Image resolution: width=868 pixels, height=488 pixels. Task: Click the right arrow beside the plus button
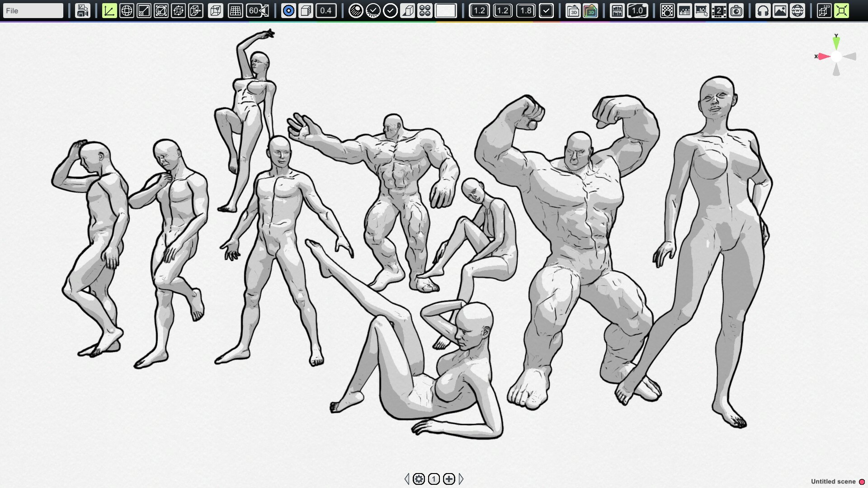(x=462, y=479)
